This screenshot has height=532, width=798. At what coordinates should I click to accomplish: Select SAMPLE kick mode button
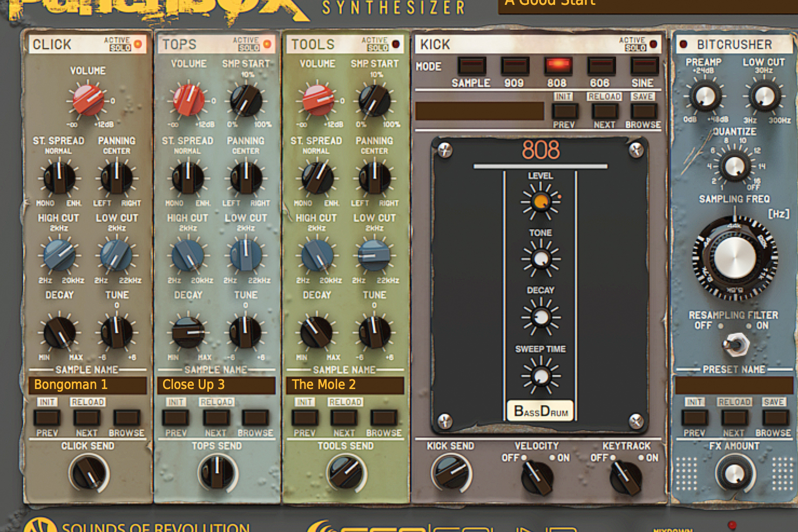coord(471,66)
